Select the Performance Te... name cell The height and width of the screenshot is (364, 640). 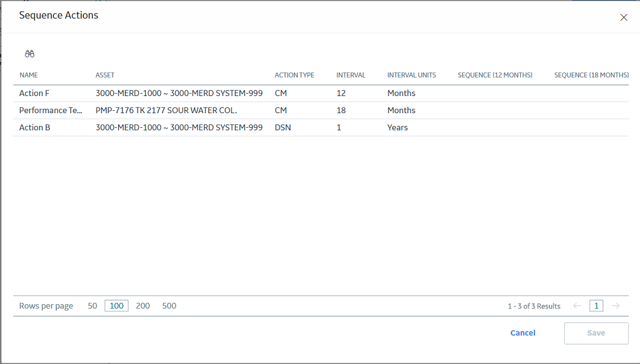[51, 111]
